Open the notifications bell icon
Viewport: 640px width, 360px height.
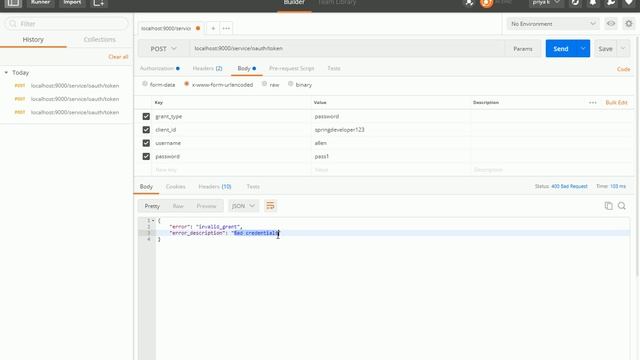click(x=593, y=3)
